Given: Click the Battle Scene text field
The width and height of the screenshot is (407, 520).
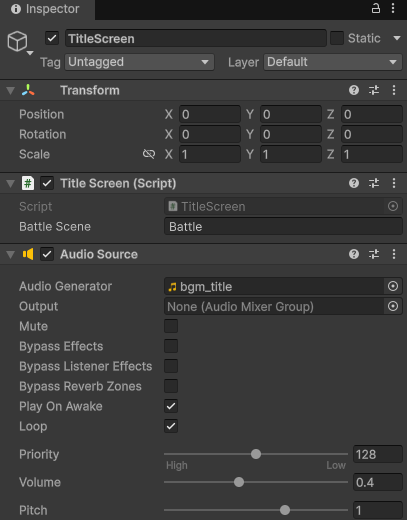Looking at the screenshot, I should pos(283,227).
